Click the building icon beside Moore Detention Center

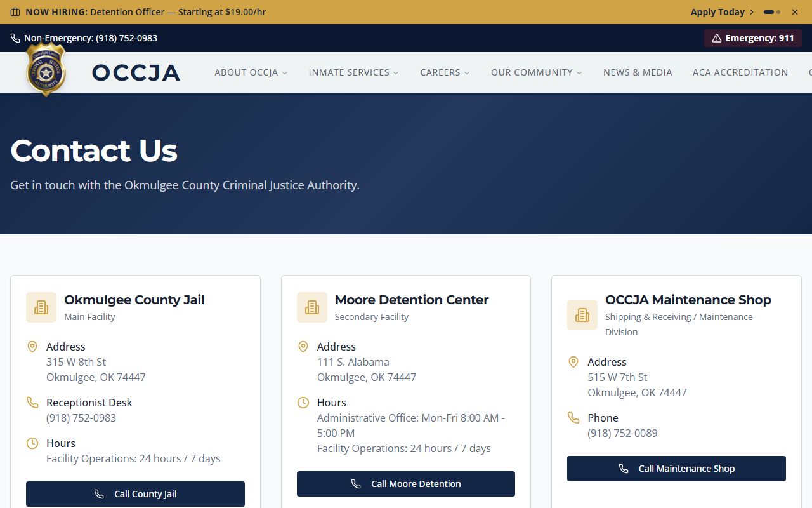[x=312, y=307]
